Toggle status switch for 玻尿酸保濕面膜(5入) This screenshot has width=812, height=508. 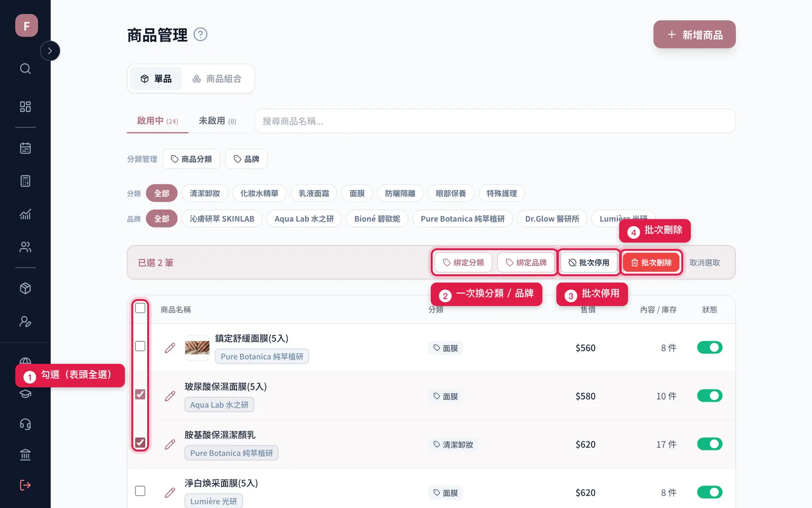pyautogui.click(x=709, y=396)
